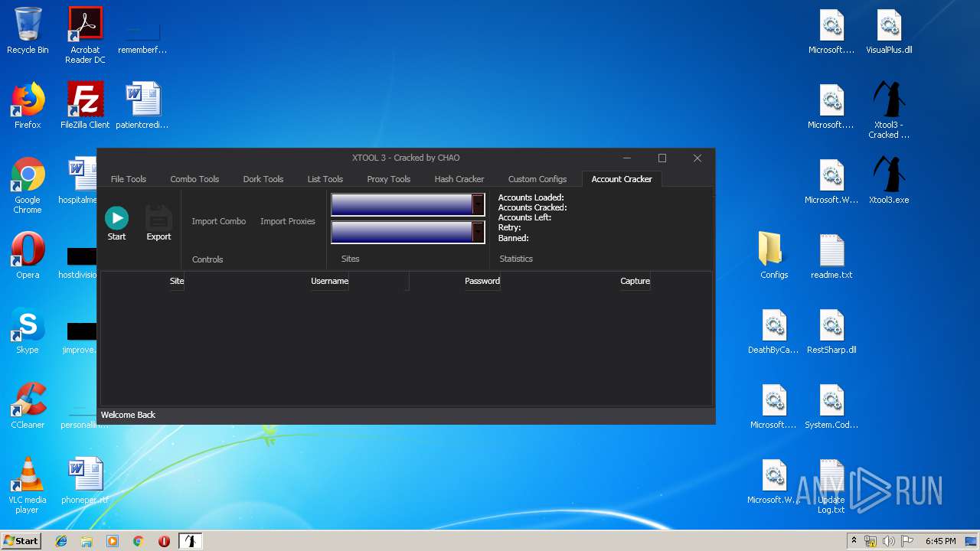The image size is (980, 551).
Task: Select the List Tools tab
Action: 325,179
